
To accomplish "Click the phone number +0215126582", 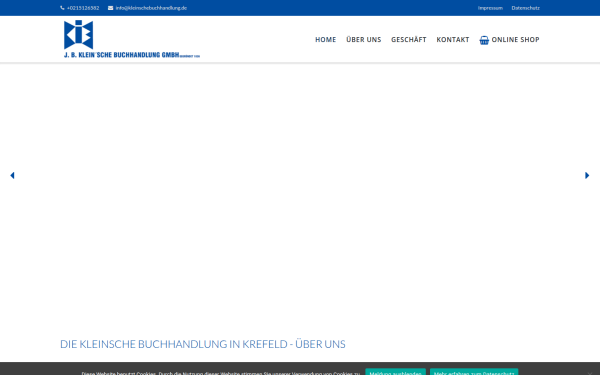I will click(x=83, y=8).
